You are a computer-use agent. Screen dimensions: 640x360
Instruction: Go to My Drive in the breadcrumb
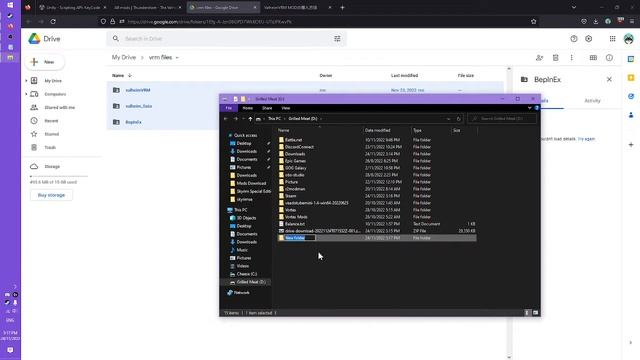click(124, 58)
